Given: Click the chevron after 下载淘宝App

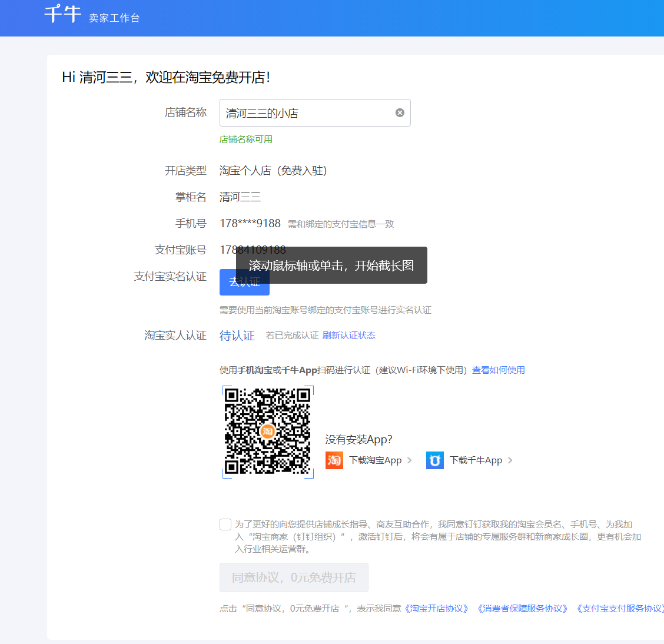Looking at the screenshot, I should [410, 460].
